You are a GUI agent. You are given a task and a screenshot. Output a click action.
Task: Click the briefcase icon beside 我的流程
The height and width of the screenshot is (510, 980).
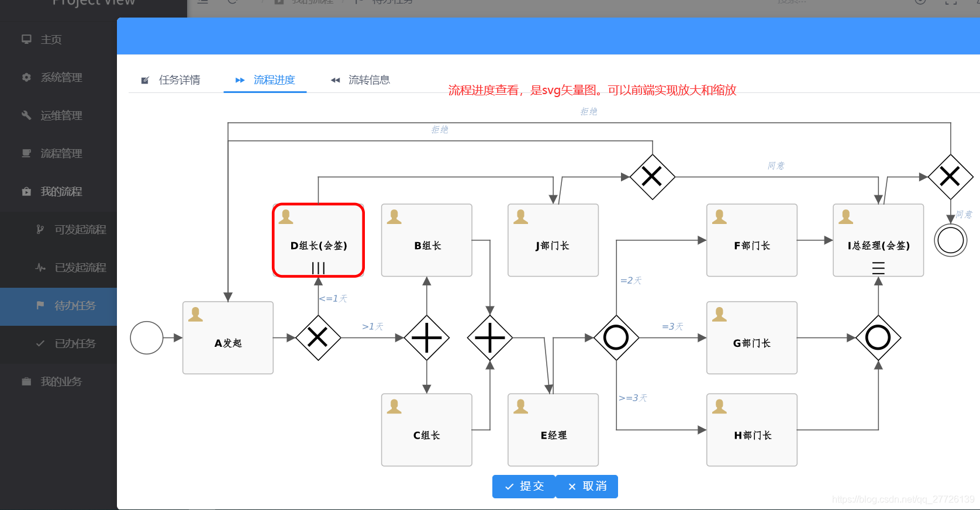(x=26, y=191)
